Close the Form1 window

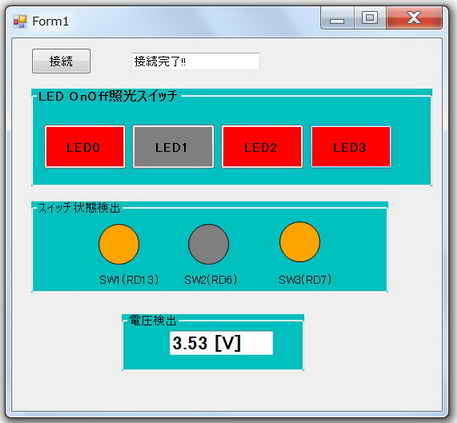pos(414,18)
